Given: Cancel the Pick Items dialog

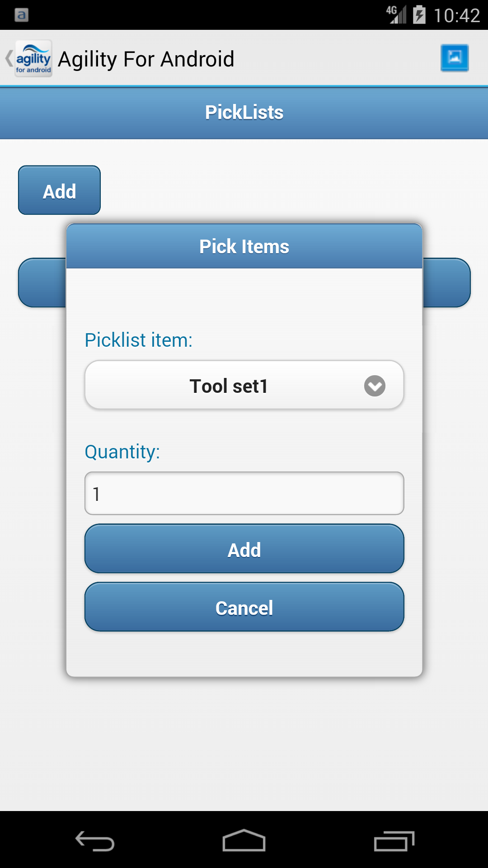Looking at the screenshot, I should (244, 608).
